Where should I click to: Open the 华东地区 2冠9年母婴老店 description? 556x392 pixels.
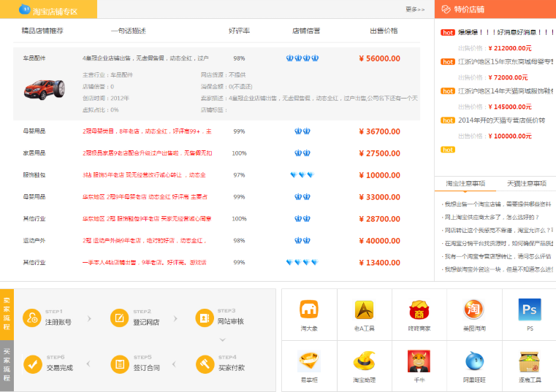pyautogui.click(x=145, y=196)
